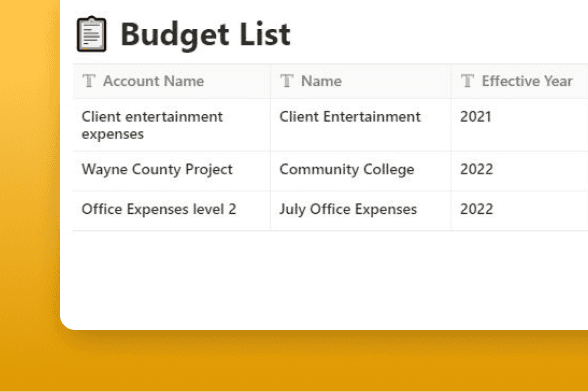Select the Community College cell

click(361, 171)
